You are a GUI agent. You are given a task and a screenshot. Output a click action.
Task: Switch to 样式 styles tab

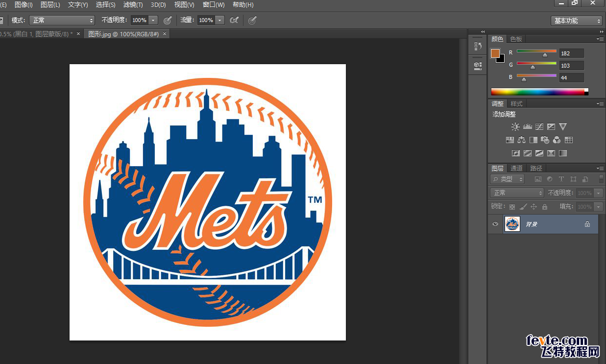[x=516, y=104]
